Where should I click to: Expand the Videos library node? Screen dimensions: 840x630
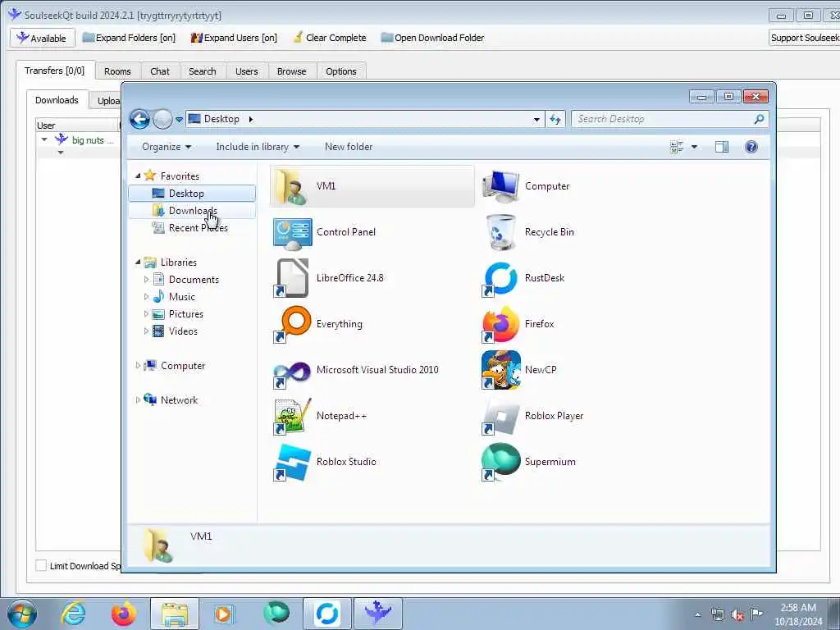tap(146, 331)
